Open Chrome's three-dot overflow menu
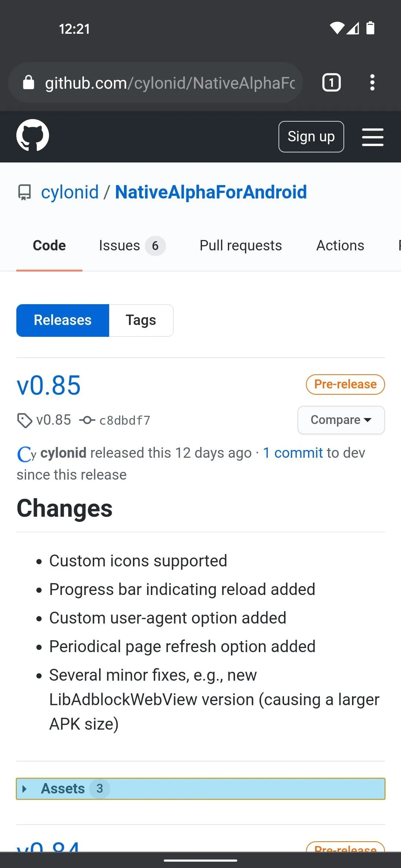 pyautogui.click(x=372, y=82)
